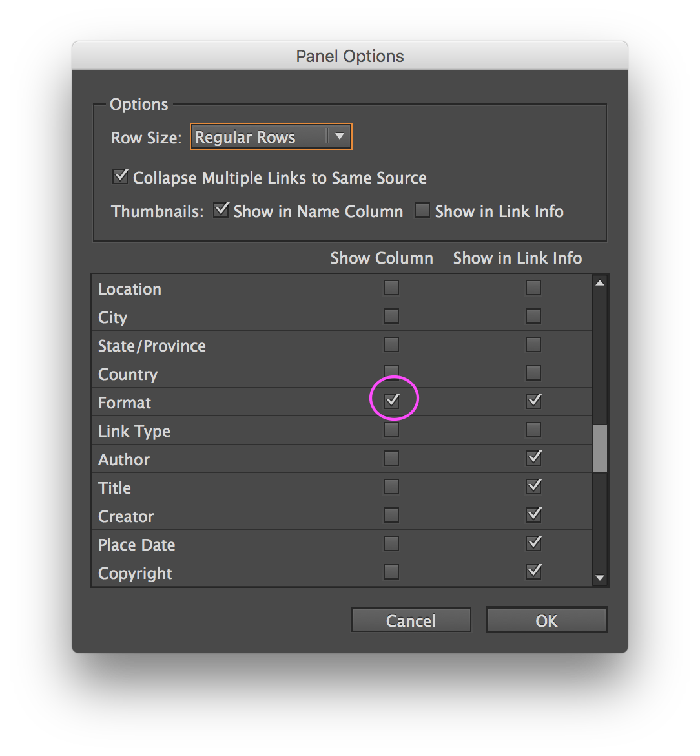Click the scroll up arrow of list
700x756 pixels.
[600, 283]
